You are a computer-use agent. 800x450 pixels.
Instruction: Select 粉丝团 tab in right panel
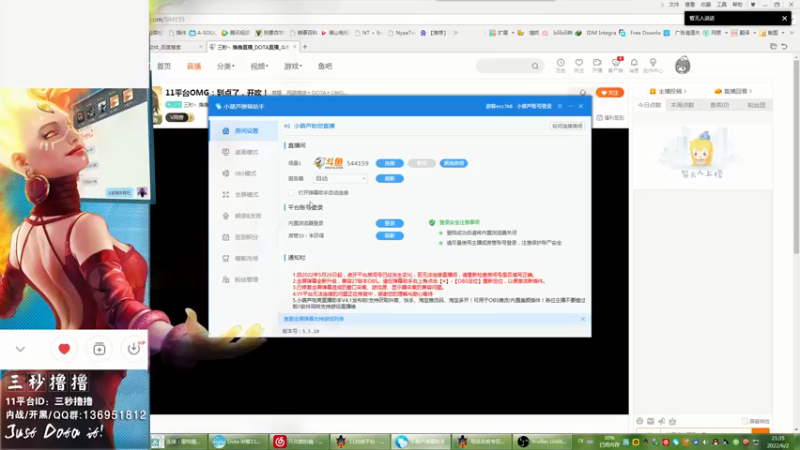pyautogui.click(x=756, y=105)
